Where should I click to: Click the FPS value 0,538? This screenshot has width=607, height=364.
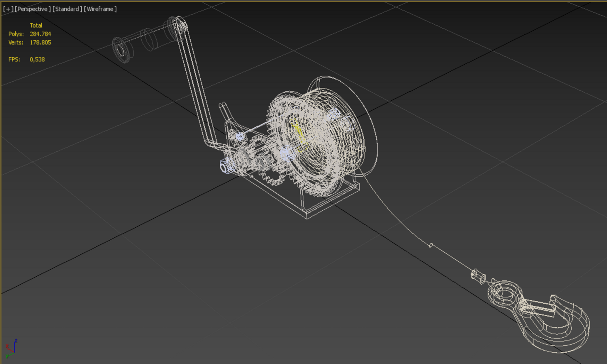point(37,59)
